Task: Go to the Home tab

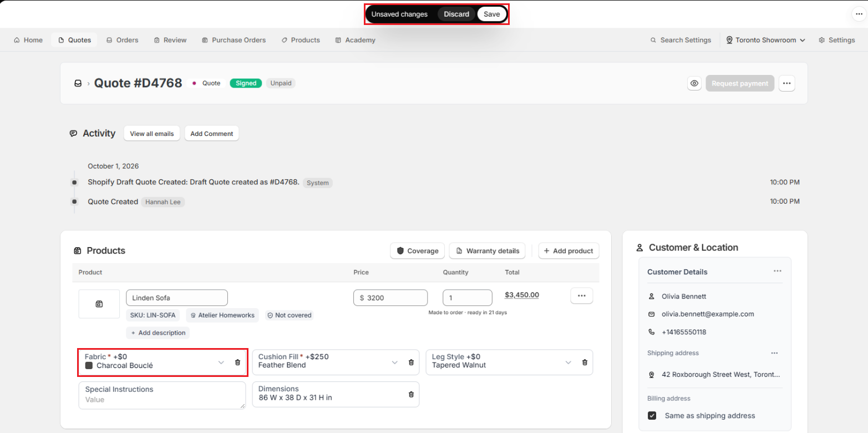Action: (28, 40)
